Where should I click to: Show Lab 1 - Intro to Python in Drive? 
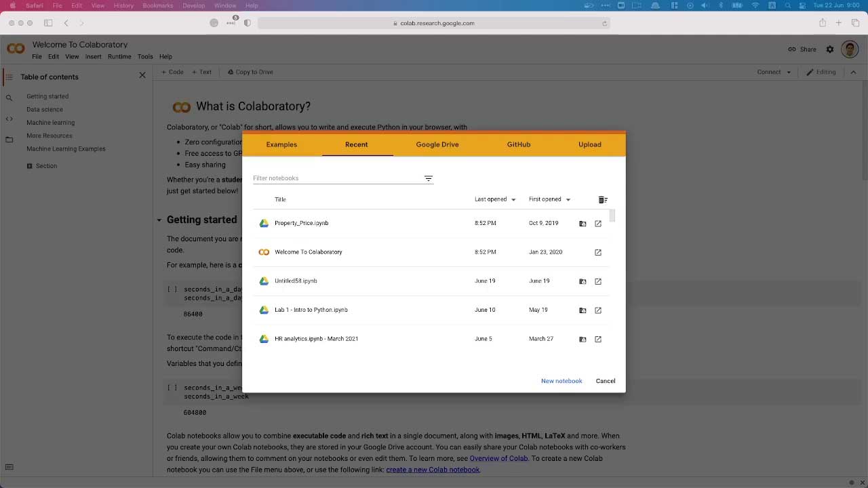click(583, 310)
